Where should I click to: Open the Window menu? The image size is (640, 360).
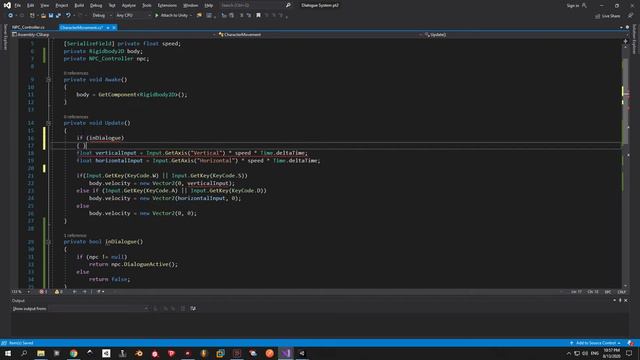point(190,5)
